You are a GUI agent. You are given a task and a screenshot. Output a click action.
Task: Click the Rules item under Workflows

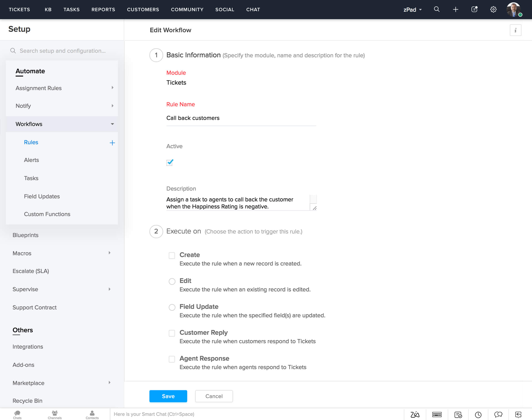click(x=31, y=142)
